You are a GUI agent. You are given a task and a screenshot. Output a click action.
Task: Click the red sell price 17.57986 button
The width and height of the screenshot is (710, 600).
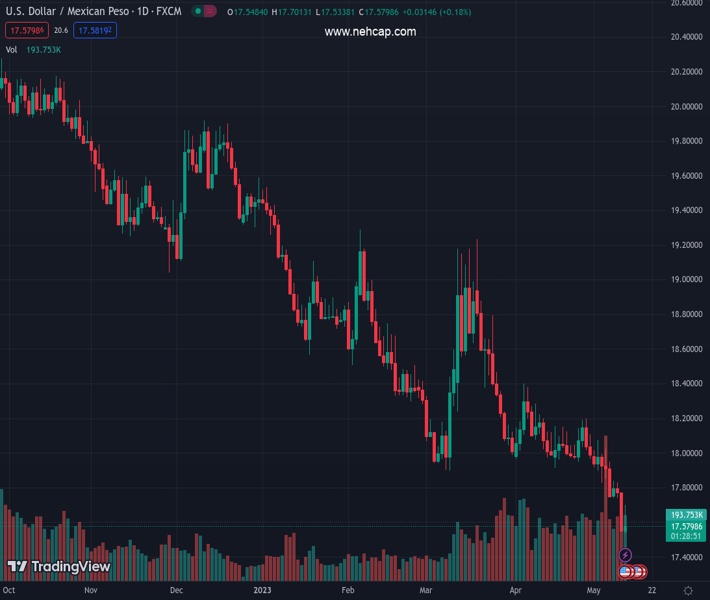(x=27, y=30)
